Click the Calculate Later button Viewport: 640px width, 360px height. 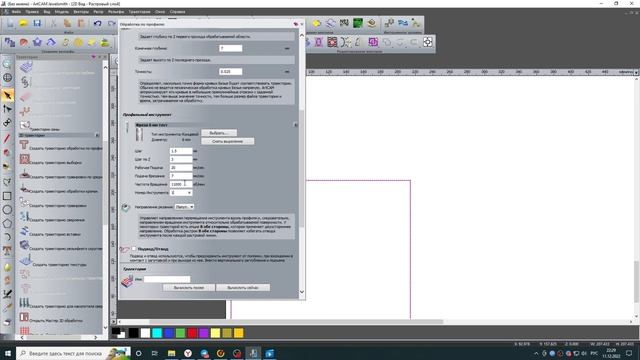[189, 287]
